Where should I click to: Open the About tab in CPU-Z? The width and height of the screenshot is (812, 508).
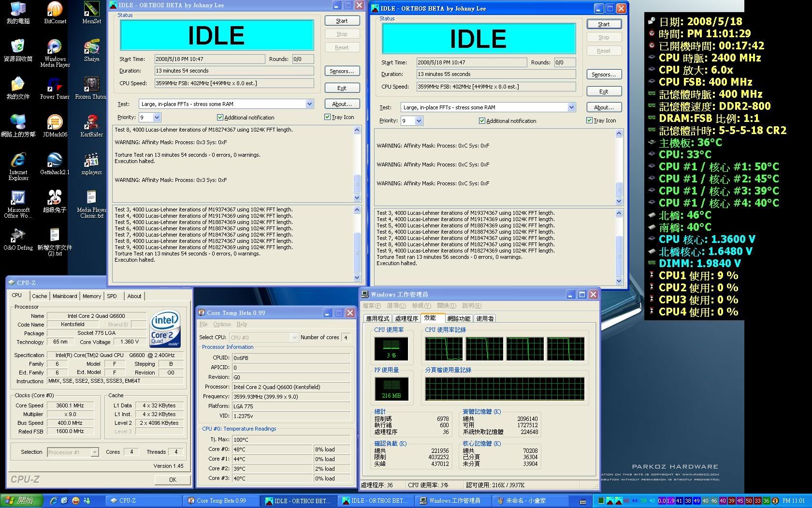(x=134, y=296)
